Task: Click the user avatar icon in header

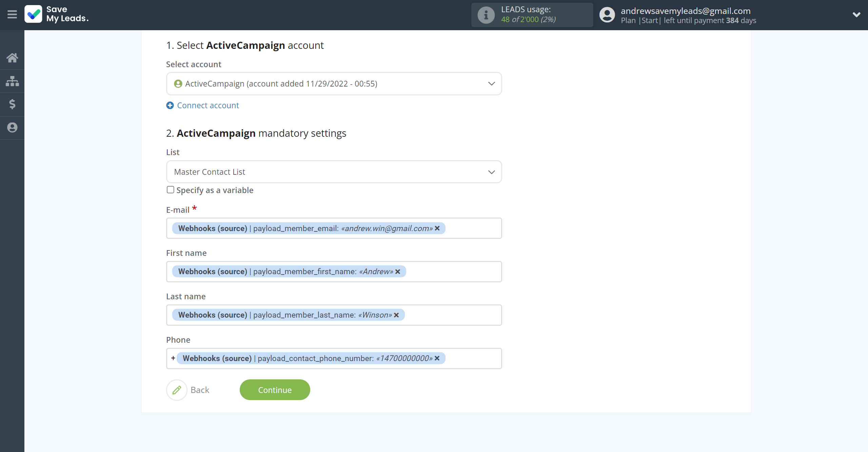Action: [607, 15]
